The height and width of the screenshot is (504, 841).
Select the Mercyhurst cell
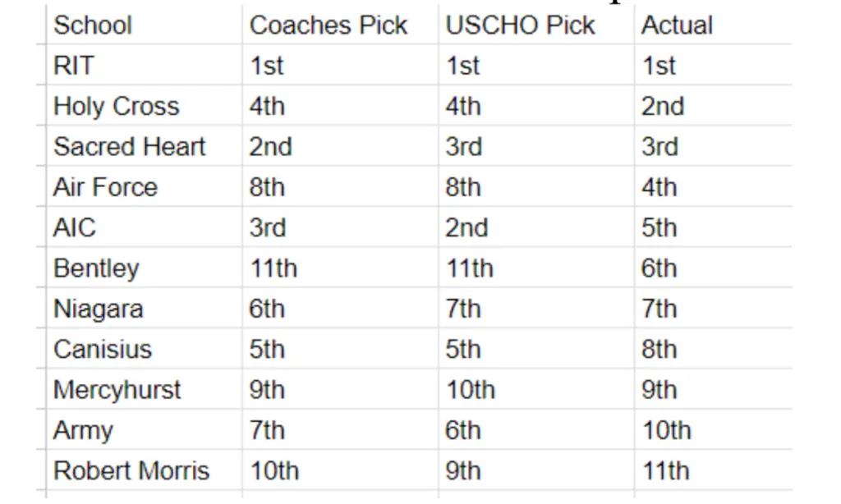tap(145, 389)
